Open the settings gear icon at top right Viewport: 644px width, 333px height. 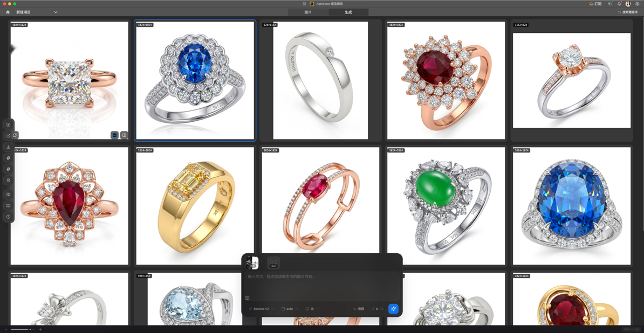click(x=638, y=4)
